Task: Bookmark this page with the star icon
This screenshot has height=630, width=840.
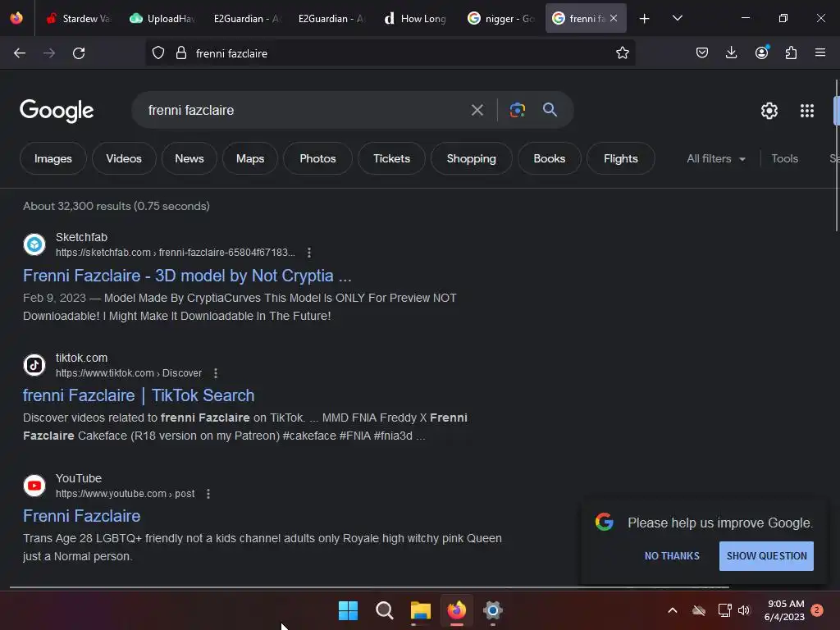Action: 622,52
